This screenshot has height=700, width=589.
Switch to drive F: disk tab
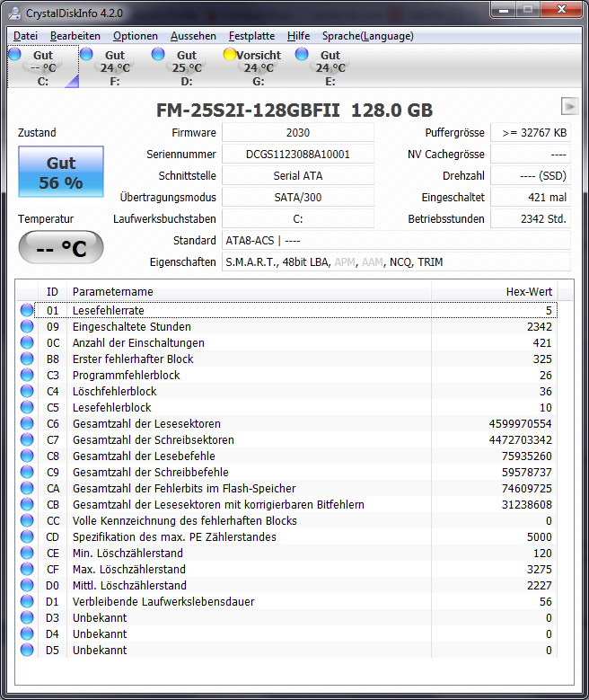click(x=115, y=67)
